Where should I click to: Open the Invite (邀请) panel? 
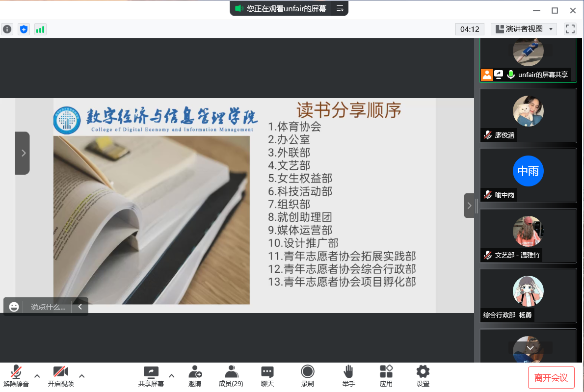click(x=195, y=376)
